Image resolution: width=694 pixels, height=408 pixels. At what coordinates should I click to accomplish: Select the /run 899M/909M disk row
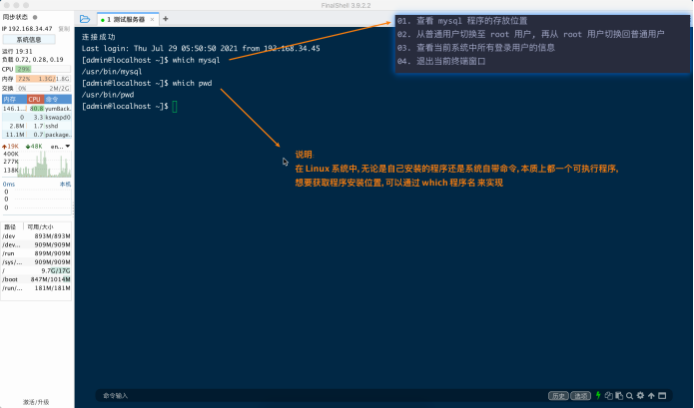(36, 254)
